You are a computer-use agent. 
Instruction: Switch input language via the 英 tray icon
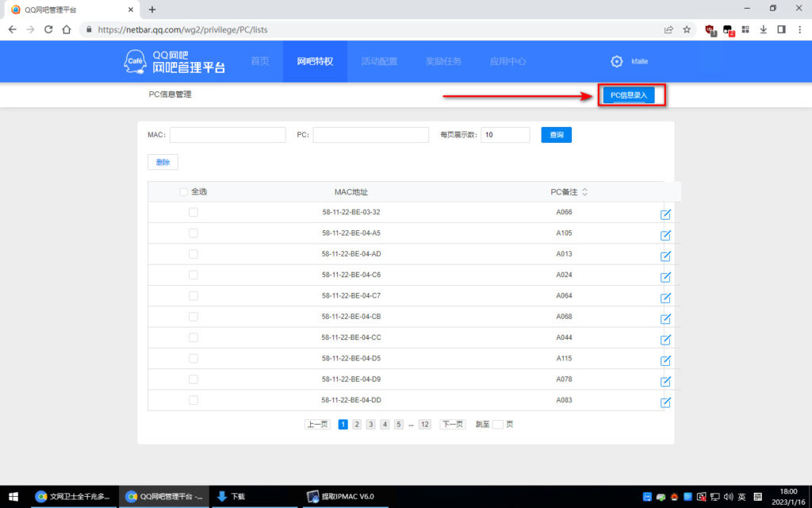(741, 496)
